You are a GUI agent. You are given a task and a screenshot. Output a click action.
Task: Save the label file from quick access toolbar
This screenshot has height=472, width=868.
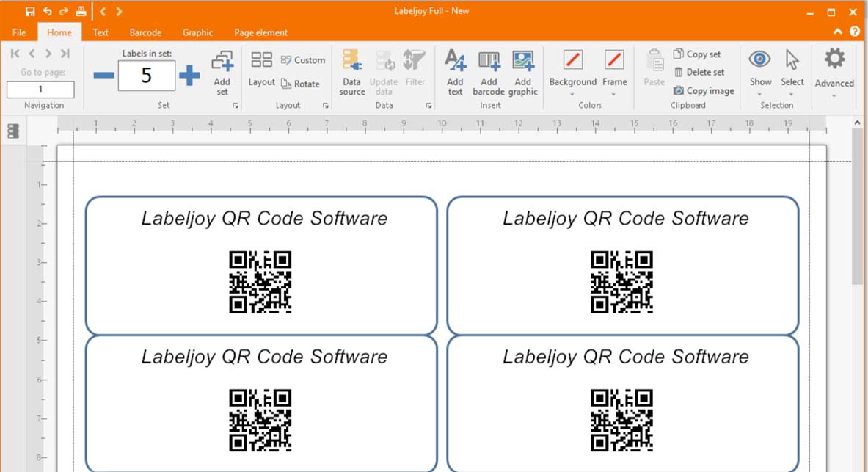coord(30,11)
